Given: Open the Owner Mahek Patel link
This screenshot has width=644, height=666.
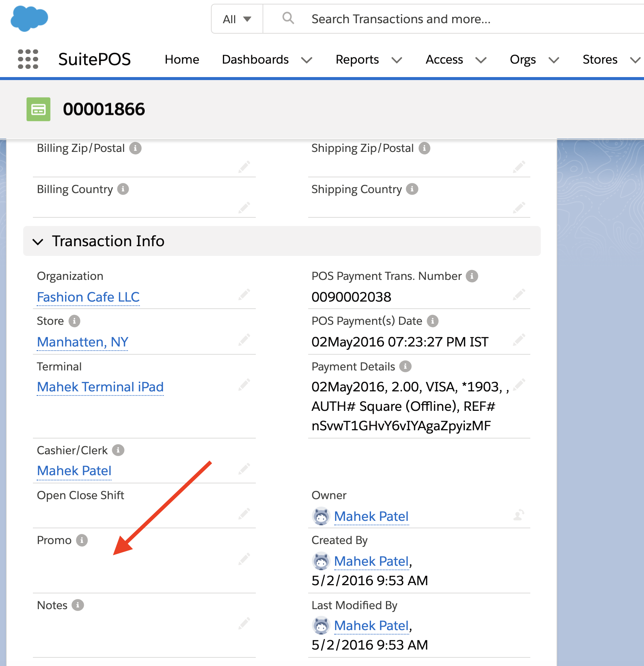Looking at the screenshot, I should click(x=371, y=516).
